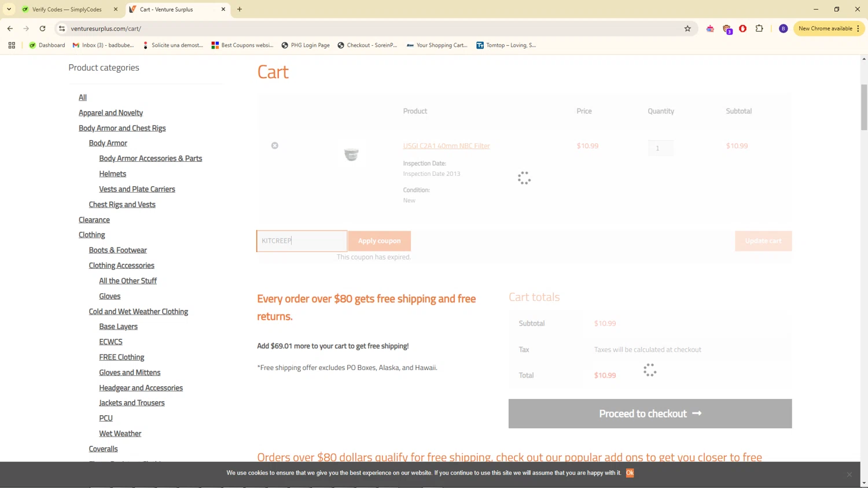This screenshot has width=868, height=488.
Task: Open the apps grid in bookmarks bar
Action: click(x=12, y=45)
